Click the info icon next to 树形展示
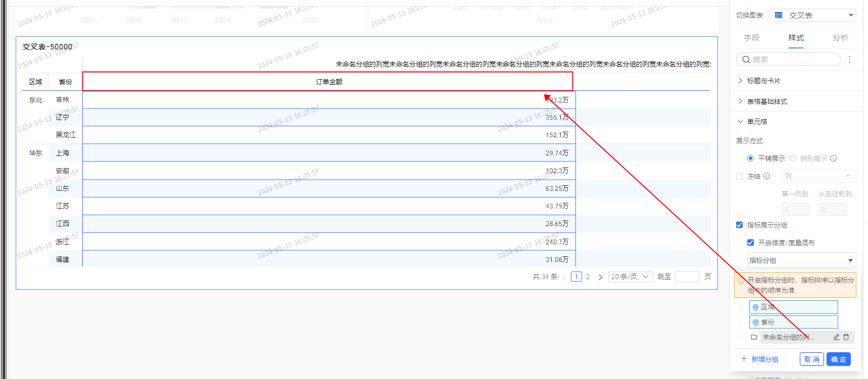Viewport: 868px width, 379px height. pos(834,158)
